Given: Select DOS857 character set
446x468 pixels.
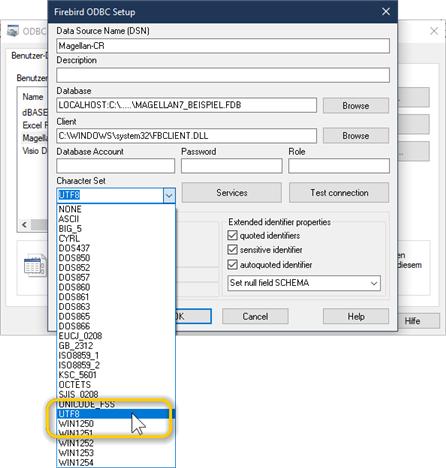Looking at the screenshot, I should (x=116, y=277).
